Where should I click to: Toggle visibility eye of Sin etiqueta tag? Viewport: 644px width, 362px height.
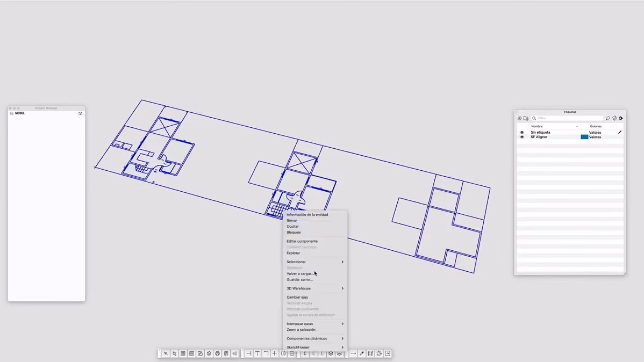tap(522, 132)
